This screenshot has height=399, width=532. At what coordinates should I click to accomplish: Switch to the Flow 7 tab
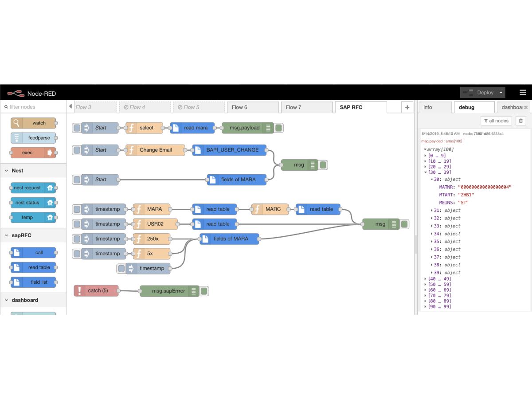click(x=306, y=107)
